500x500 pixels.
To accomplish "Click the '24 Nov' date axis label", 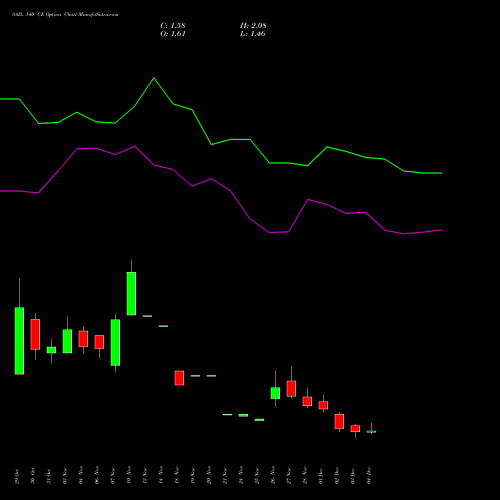I will pyautogui.click(x=241, y=476).
